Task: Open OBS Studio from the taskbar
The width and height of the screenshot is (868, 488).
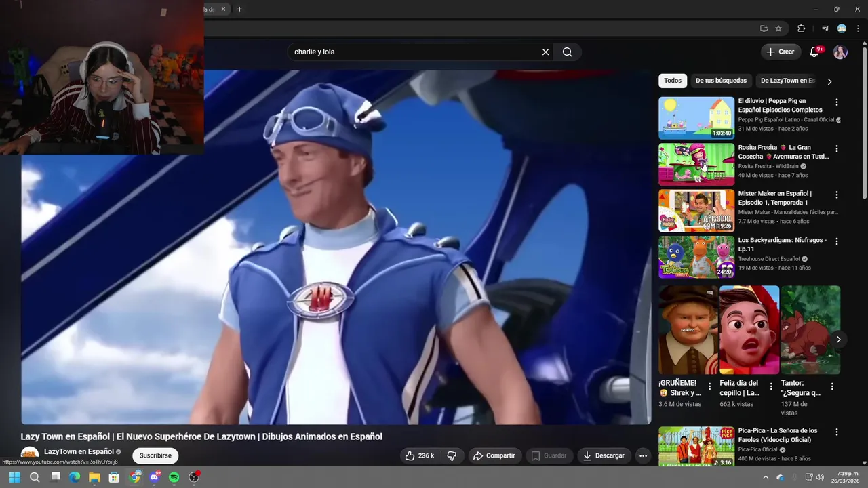Action: tap(194, 477)
